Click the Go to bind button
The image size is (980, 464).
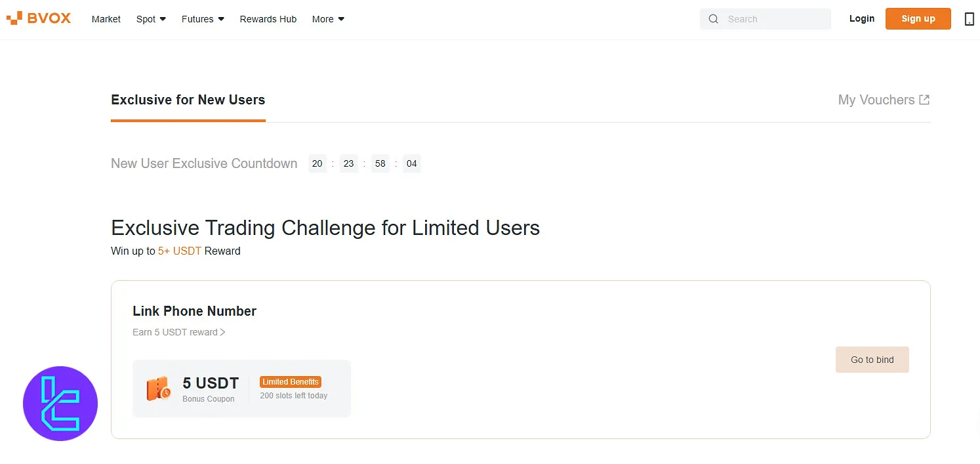872,360
